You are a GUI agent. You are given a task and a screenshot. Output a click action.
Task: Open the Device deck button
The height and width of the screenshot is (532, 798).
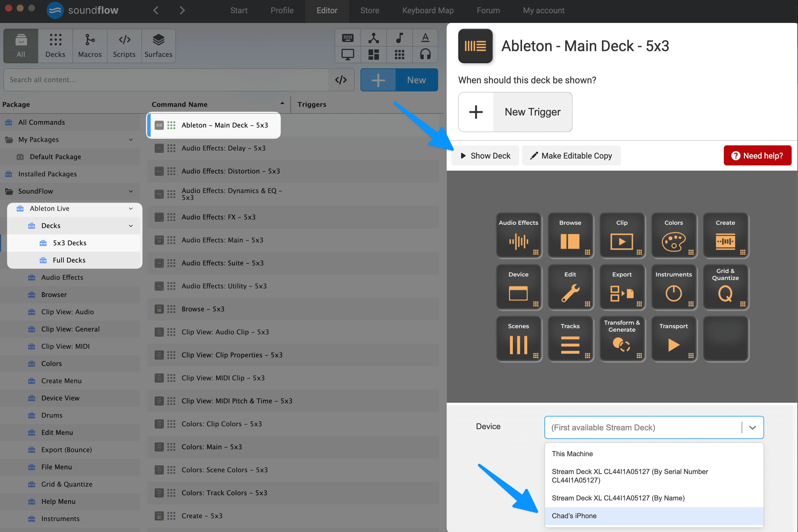pyautogui.click(x=518, y=287)
